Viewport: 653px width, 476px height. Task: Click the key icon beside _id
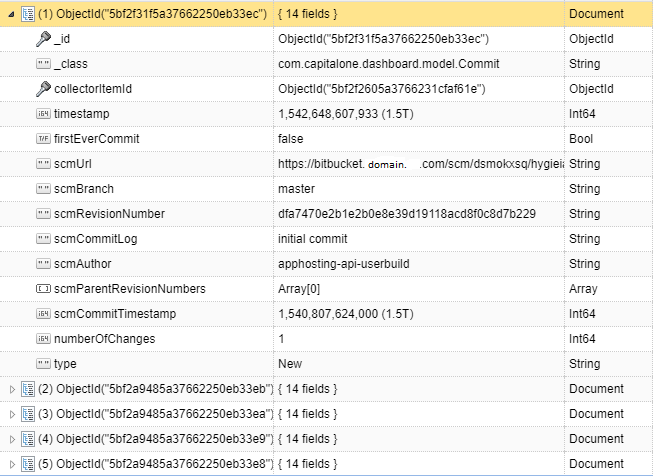tap(43, 39)
